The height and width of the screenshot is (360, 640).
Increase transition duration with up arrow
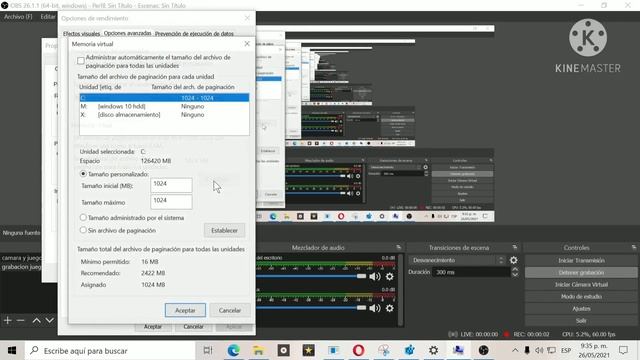(x=515, y=269)
